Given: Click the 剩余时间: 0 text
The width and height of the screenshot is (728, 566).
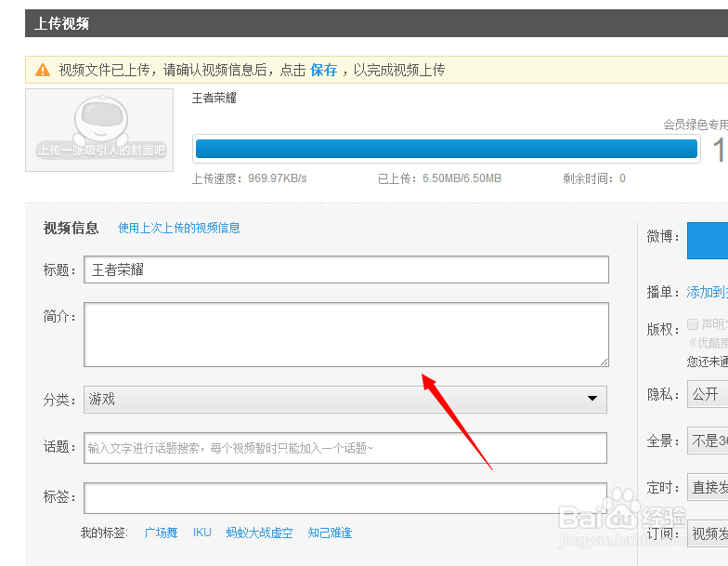Looking at the screenshot, I should pos(594,178).
